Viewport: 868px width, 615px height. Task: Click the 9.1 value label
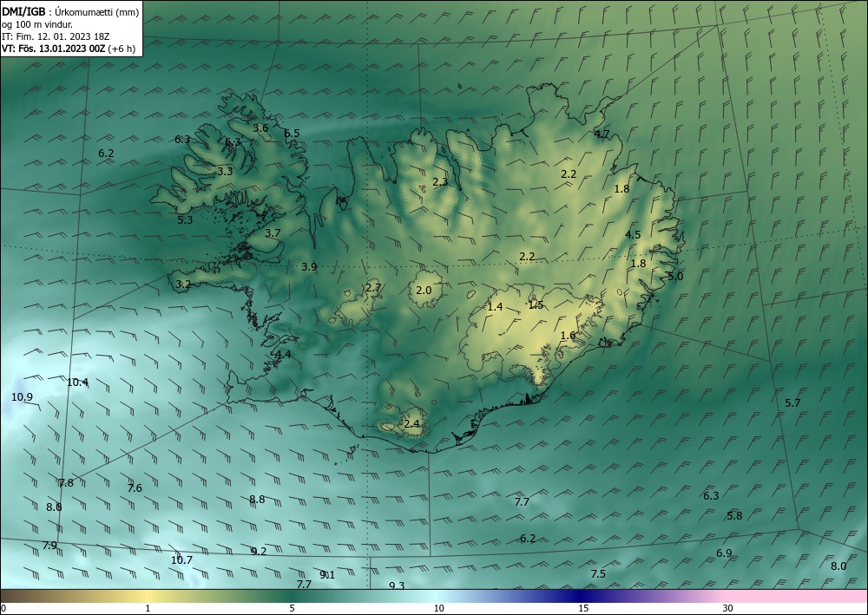click(x=327, y=574)
